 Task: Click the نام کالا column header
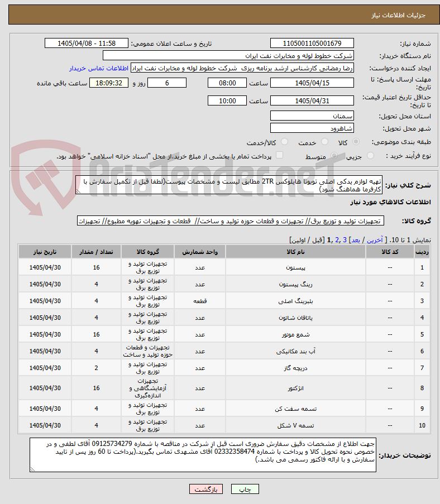pyautogui.click(x=295, y=252)
